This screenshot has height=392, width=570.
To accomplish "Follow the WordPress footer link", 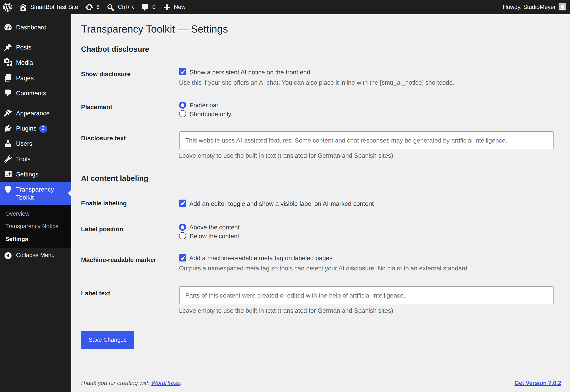I will pos(165,383).
